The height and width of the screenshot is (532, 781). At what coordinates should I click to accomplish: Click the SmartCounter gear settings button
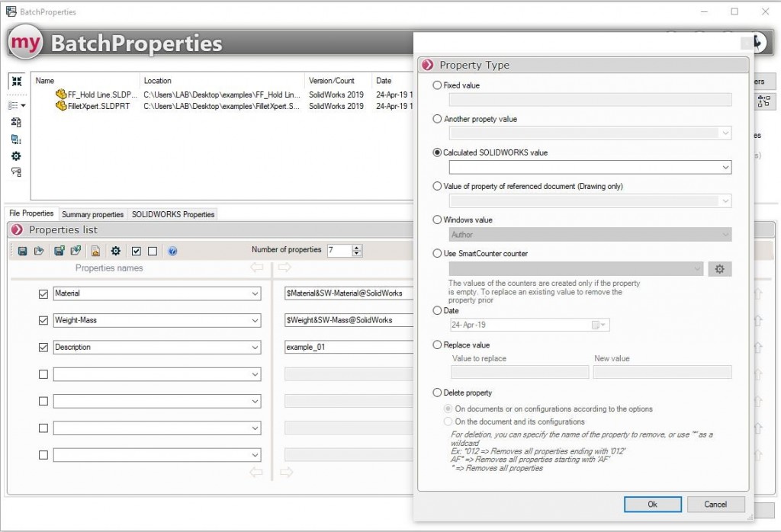tap(720, 269)
